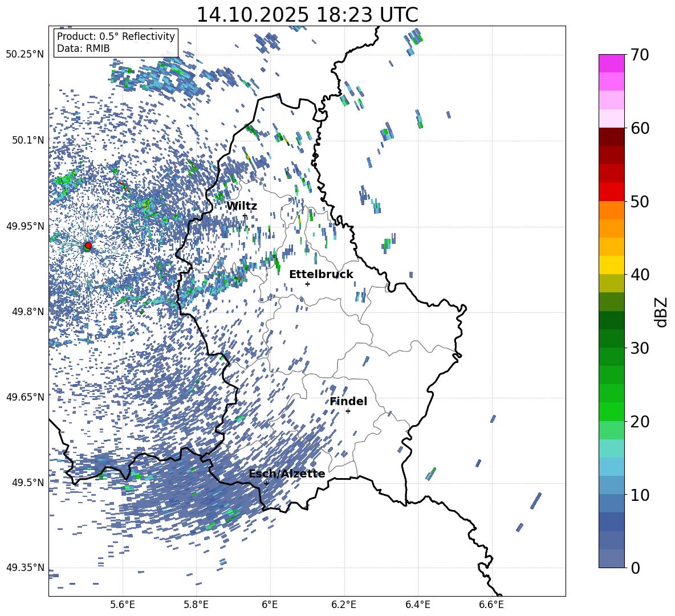The height and width of the screenshot is (616, 675).
Task: Click the Data: RMIB text
Action: [83, 48]
